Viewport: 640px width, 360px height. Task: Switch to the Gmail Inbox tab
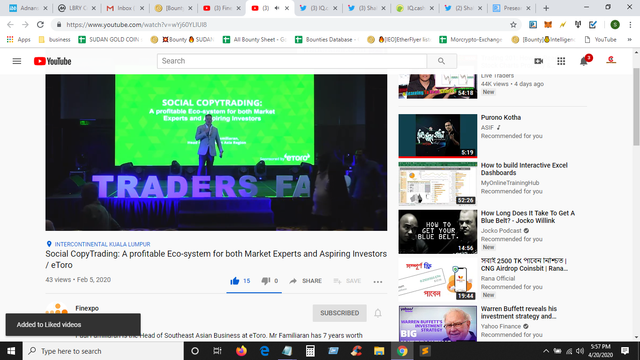[x=124, y=8]
